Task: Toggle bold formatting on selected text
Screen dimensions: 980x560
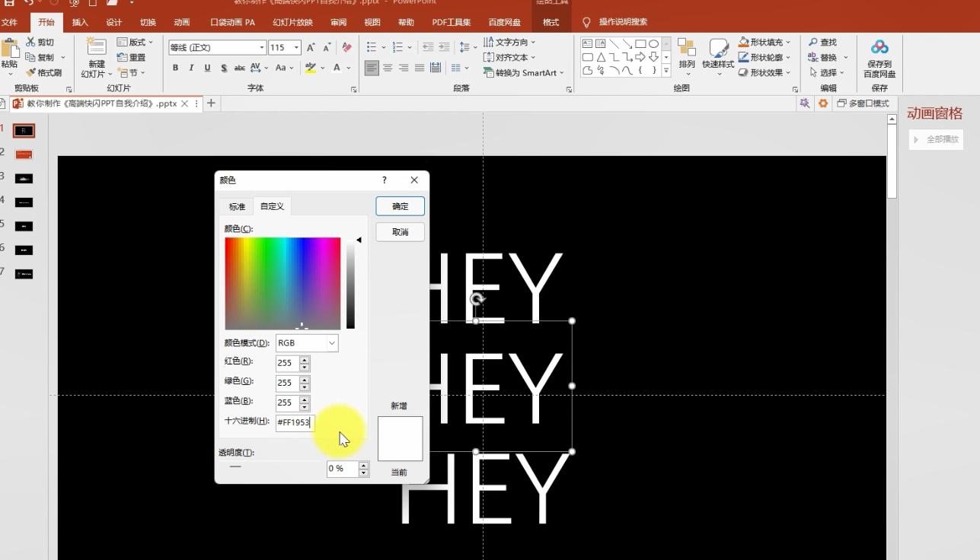Action: point(177,68)
